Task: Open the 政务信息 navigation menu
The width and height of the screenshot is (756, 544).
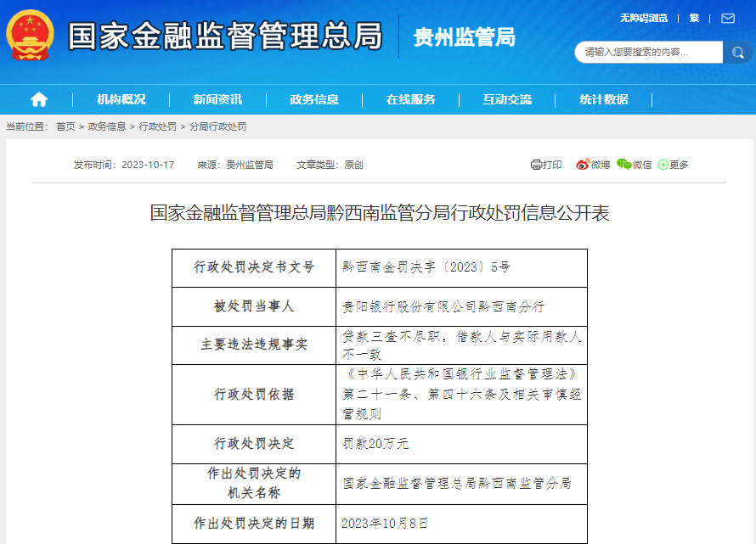Action: pyautogui.click(x=314, y=99)
